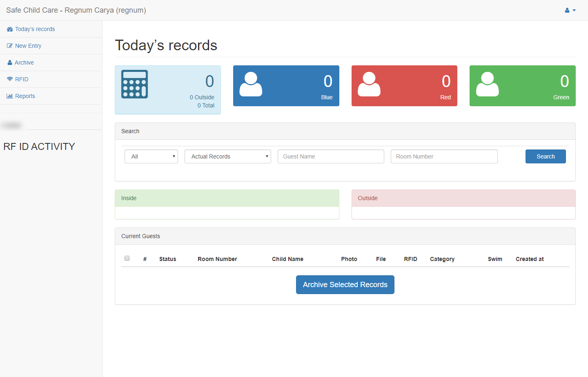The image size is (588, 377).
Task: Click the dashboard icon beside Today's records
Action: point(10,29)
